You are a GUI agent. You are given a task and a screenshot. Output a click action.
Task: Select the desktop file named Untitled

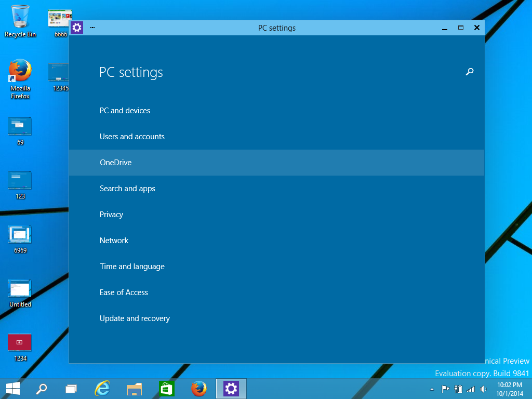20,294
